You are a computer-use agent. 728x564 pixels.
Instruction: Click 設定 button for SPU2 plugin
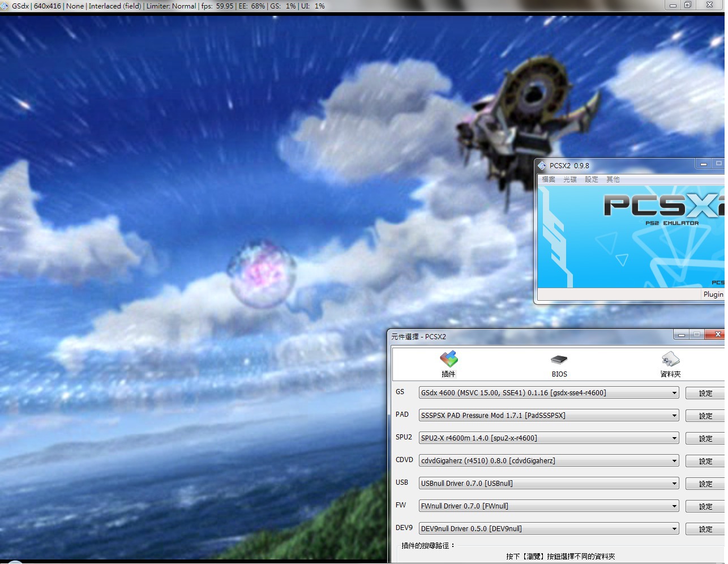(705, 438)
